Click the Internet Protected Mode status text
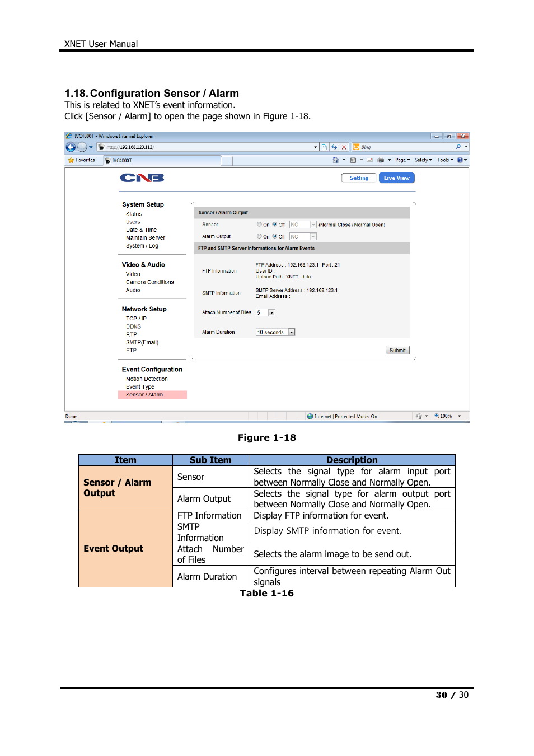The image size is (534, 756). click(346, 416)
